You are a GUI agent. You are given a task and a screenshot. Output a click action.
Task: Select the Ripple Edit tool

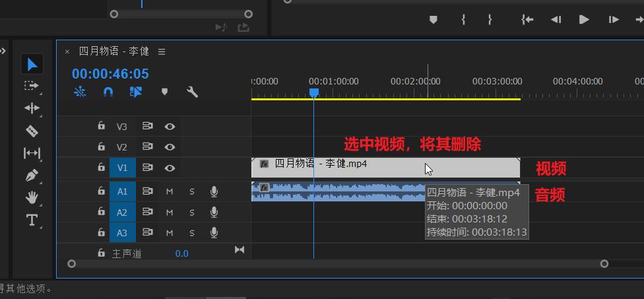click(x=32, y=108)
